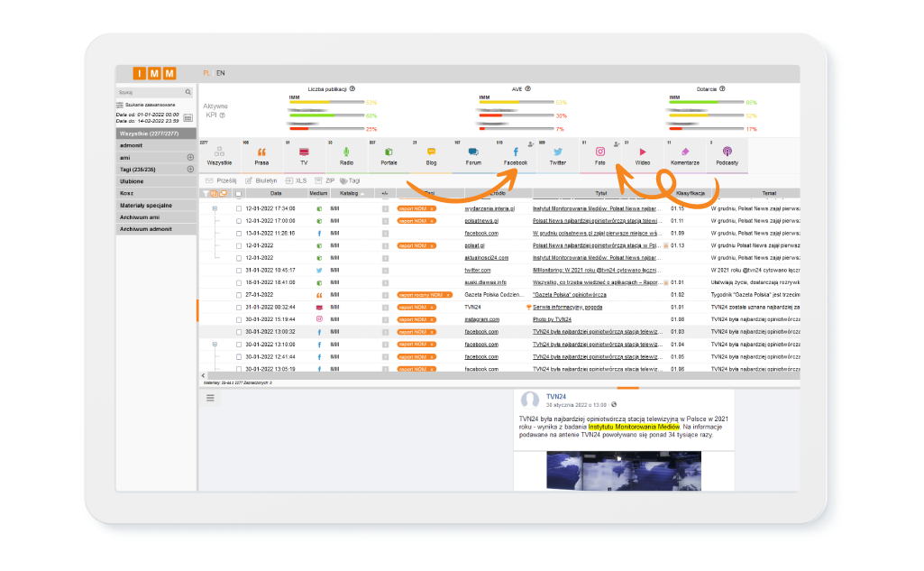Viewport: 924px width, 571px height.
Task: Check row 12-01-2022 17:00:08
Action: pos(239,221)
